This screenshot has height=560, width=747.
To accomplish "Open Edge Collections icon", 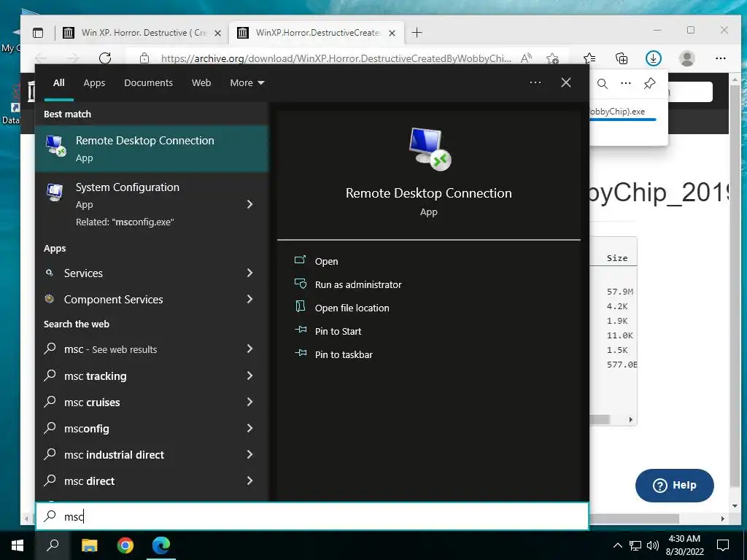I will tap(622, 58).
